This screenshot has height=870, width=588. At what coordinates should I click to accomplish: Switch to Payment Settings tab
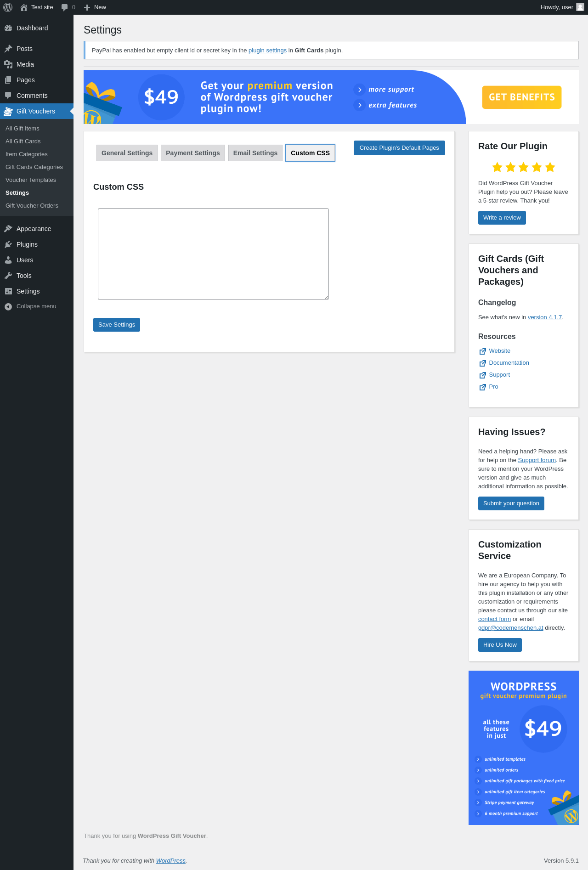pyautogui.click(x=193, y=153)
